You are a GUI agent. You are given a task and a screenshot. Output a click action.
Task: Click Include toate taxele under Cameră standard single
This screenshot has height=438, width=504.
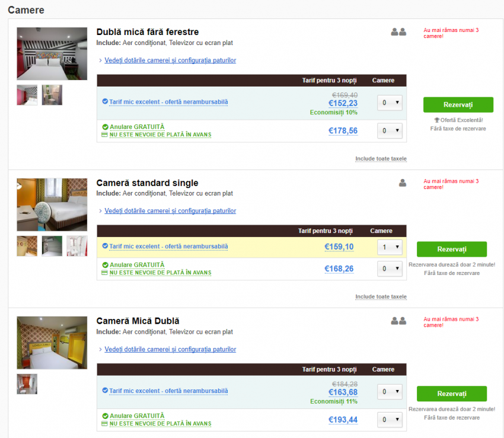tap(381, 296)
